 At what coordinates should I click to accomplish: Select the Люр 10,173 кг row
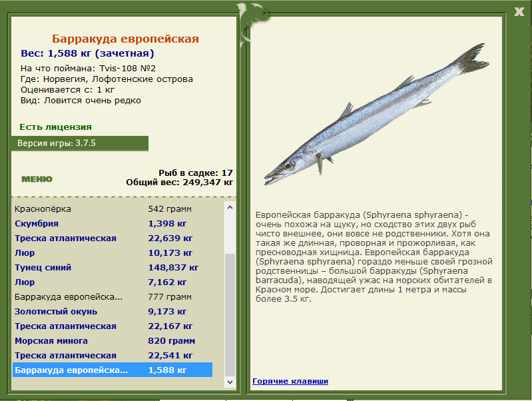(113, 252)
